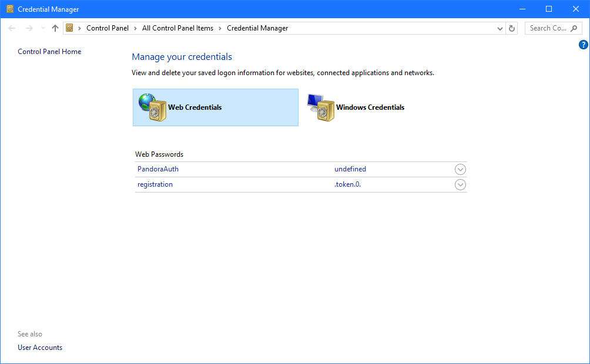Select the Web Credentials tab

[x=216, y=107]
